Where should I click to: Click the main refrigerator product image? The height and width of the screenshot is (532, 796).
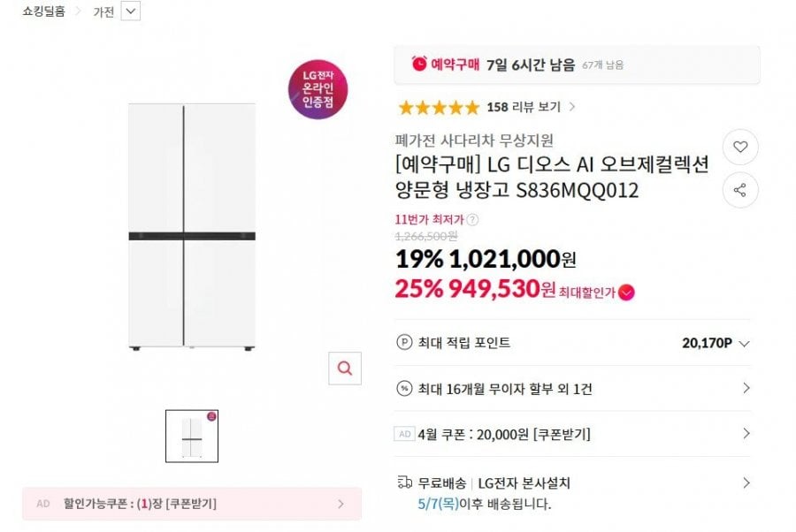point(192,227)
